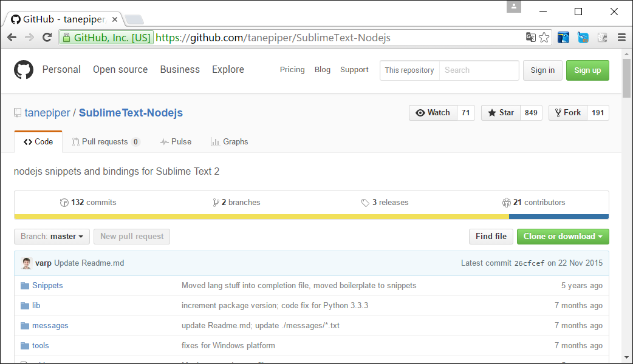Click varp's avatar thumbnail
The width and height of the screenshot is (633, 364).
coord(27,263)
